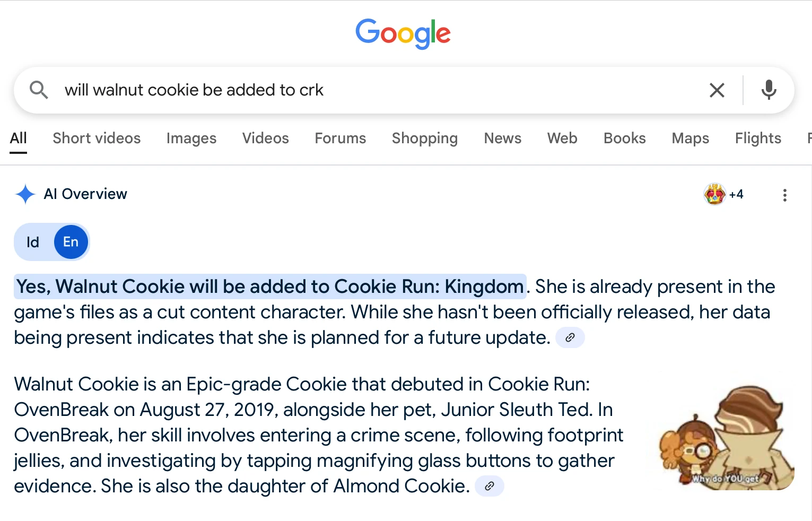812x521 pixels.
Task: Switch to the Videos tab
Action: (265, 138)
